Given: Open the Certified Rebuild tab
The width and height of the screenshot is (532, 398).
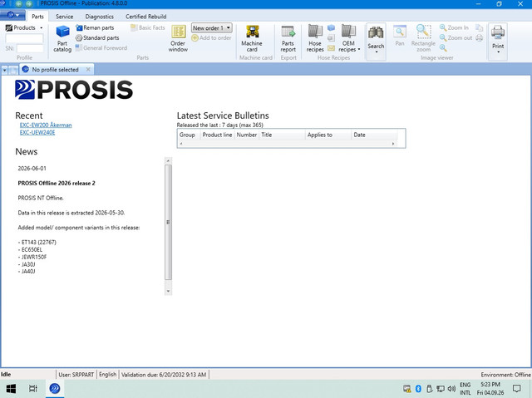Looking at the screenshot, I should coord(146,17).
